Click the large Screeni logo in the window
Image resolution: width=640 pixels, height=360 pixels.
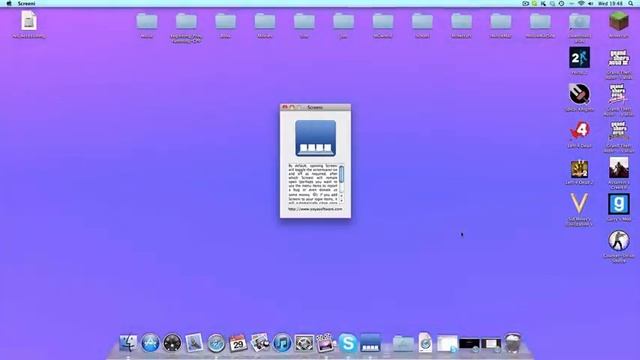pyautogui.click(x=316, y=138)
